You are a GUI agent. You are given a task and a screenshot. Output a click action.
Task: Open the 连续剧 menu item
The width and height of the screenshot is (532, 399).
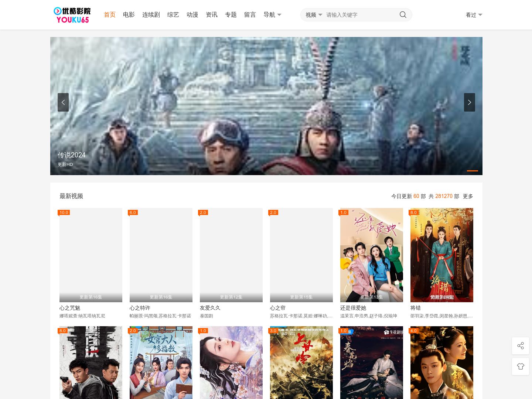151,15
